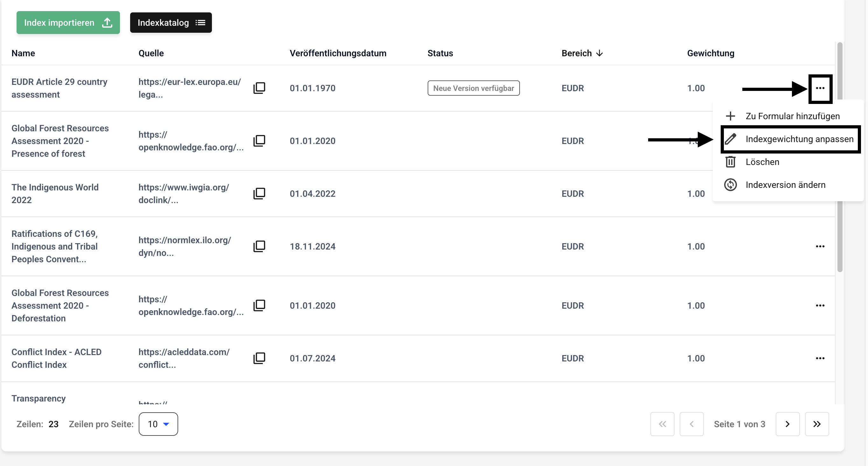
Task: Open actions menu for Ratifications of C169 row
Action: coord(820,246)
